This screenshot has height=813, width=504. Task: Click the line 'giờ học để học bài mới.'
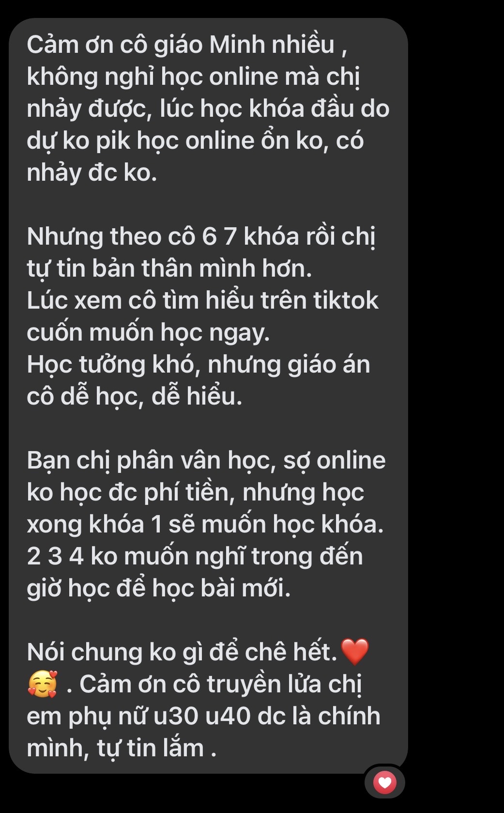(159, 588)
